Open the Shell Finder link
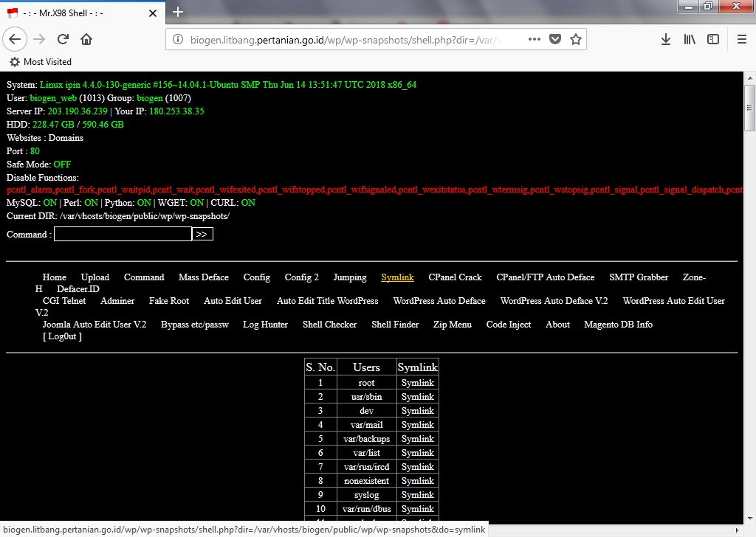 (x=395, y=325)
